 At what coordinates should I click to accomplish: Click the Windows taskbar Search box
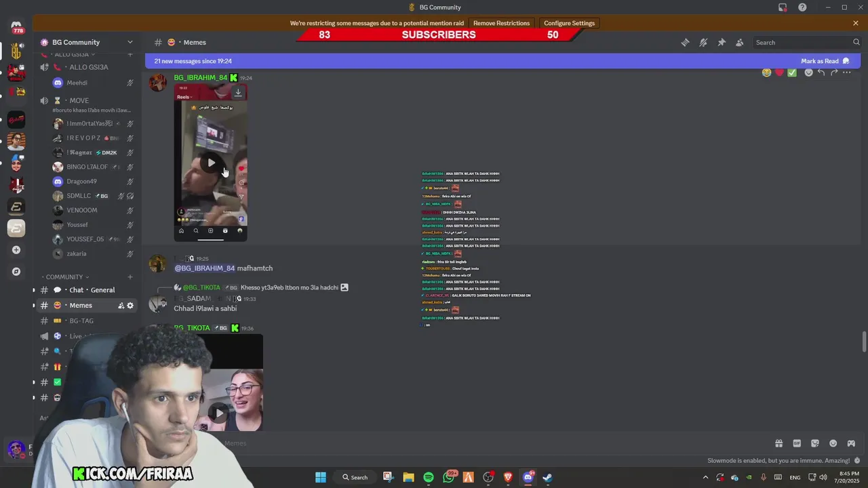[355, 477]
